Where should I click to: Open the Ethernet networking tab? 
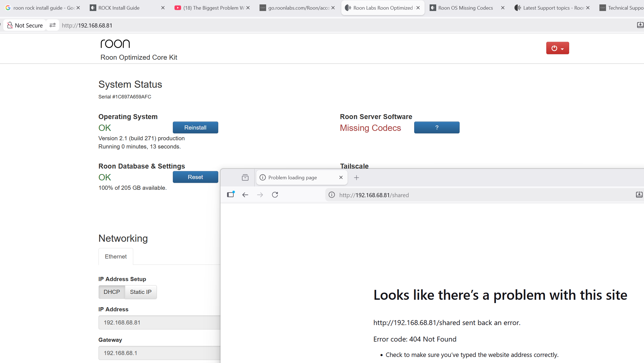click(116, 257)
